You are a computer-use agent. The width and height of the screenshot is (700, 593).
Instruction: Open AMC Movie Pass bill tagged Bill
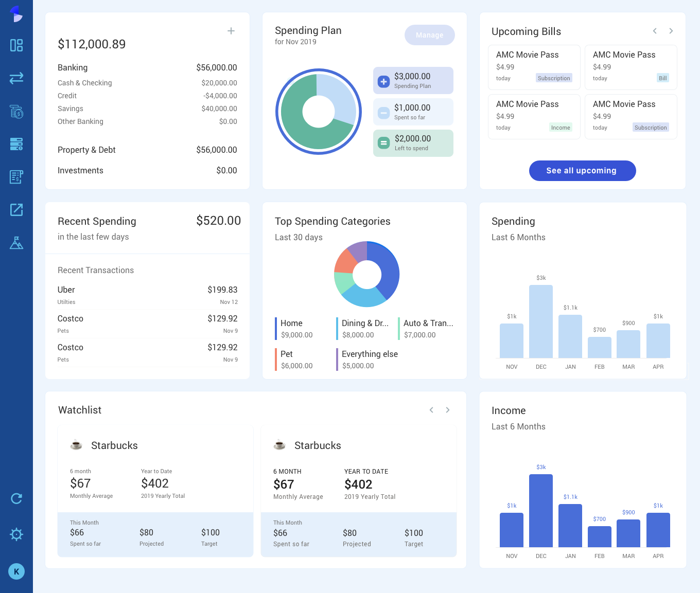pos(631,67)
